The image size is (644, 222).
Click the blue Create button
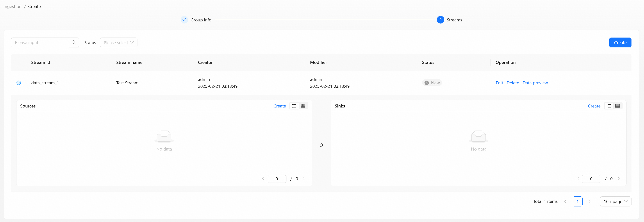tap(620, 42)
